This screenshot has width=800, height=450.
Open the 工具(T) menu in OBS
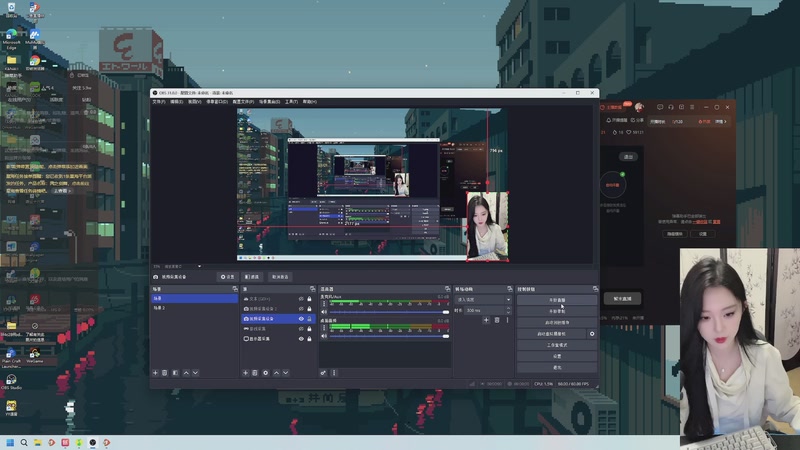(291, 102)
